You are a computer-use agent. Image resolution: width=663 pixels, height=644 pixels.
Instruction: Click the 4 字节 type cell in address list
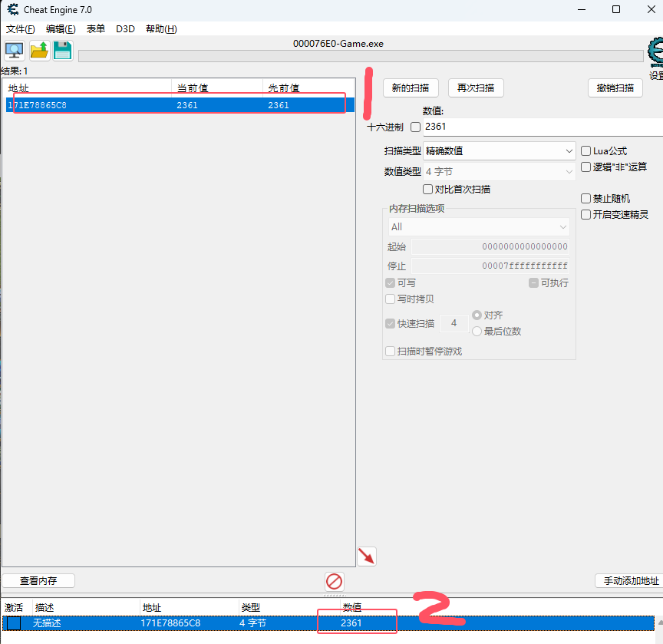tap(252, 623)
